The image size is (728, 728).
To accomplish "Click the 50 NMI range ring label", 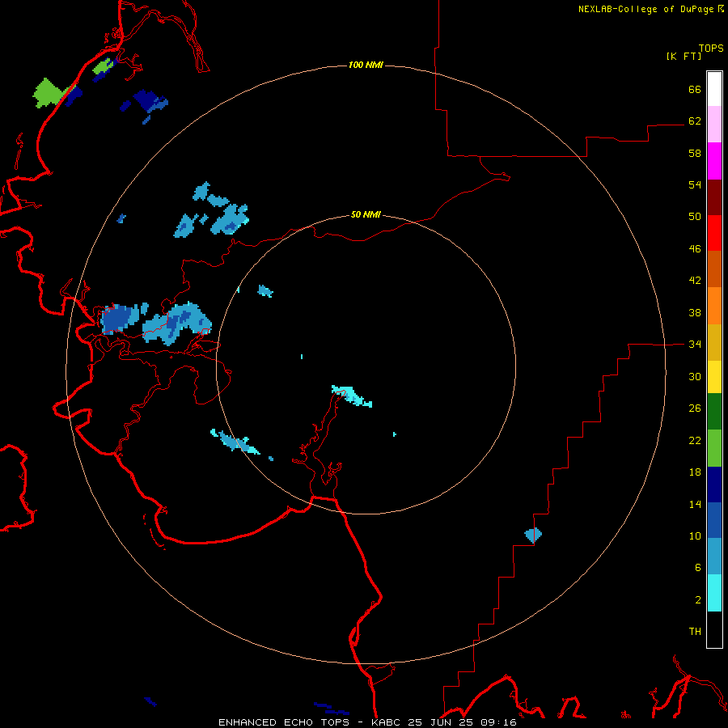I will [x=366, y=214].
